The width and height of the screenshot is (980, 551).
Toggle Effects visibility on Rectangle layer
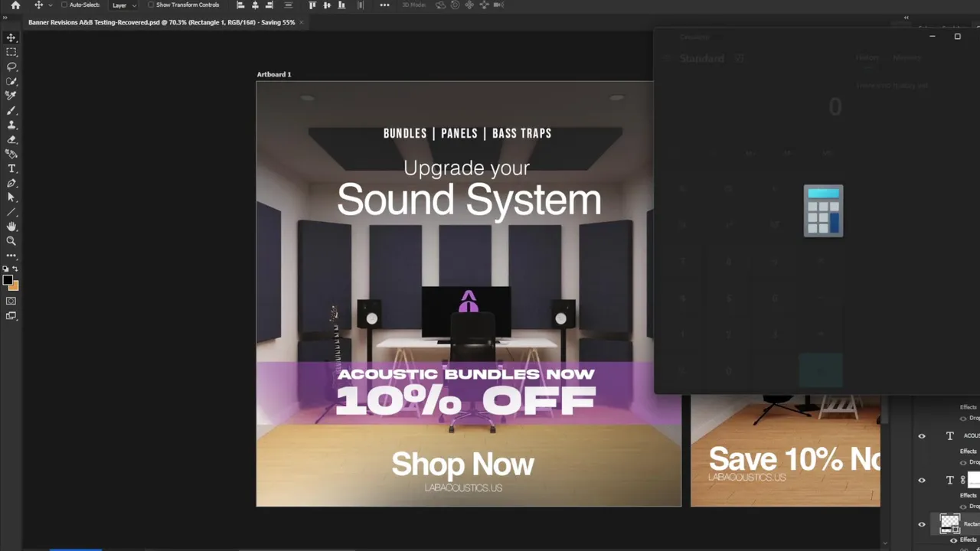(954, 540)
